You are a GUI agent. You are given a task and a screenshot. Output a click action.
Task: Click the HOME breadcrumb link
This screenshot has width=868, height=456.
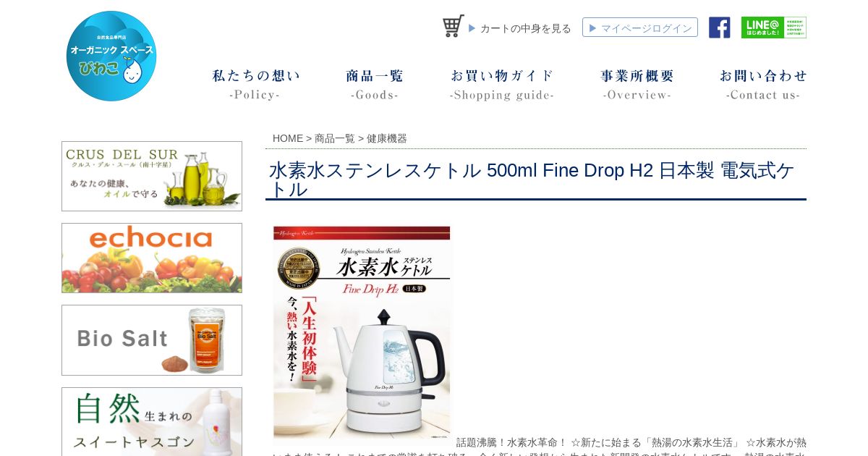pos(288,138)
